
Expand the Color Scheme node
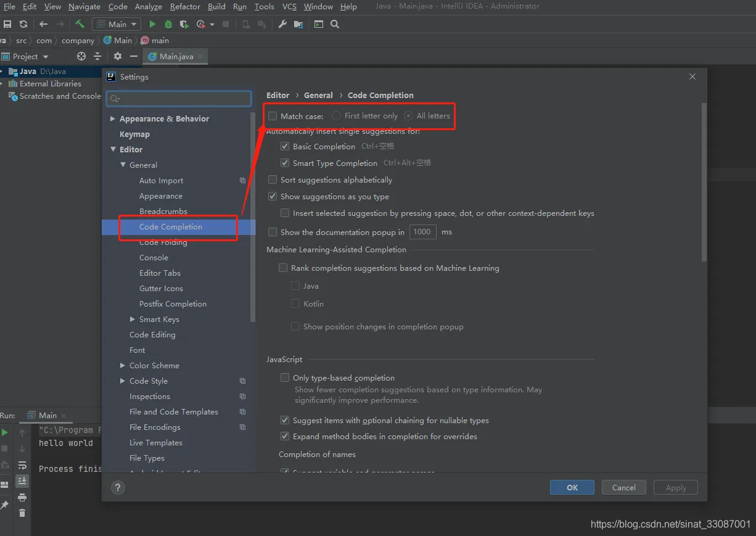tap(123, 366)
